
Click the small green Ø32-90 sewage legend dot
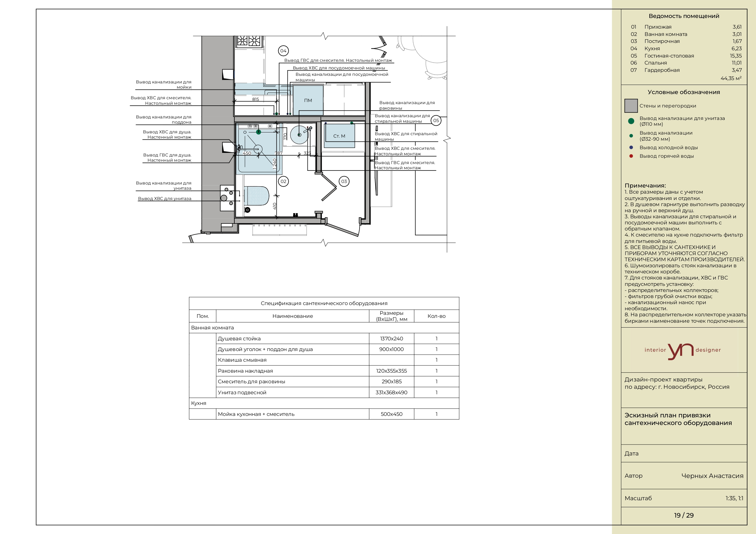[631, 135]
